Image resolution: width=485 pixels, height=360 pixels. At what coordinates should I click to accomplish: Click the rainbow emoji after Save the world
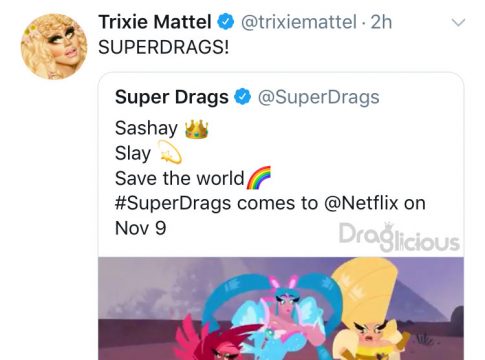259,178
